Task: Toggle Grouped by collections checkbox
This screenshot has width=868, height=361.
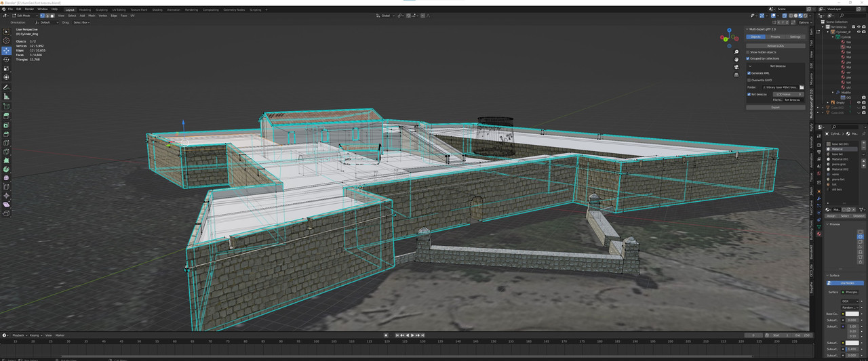Action: coord(748,58)
